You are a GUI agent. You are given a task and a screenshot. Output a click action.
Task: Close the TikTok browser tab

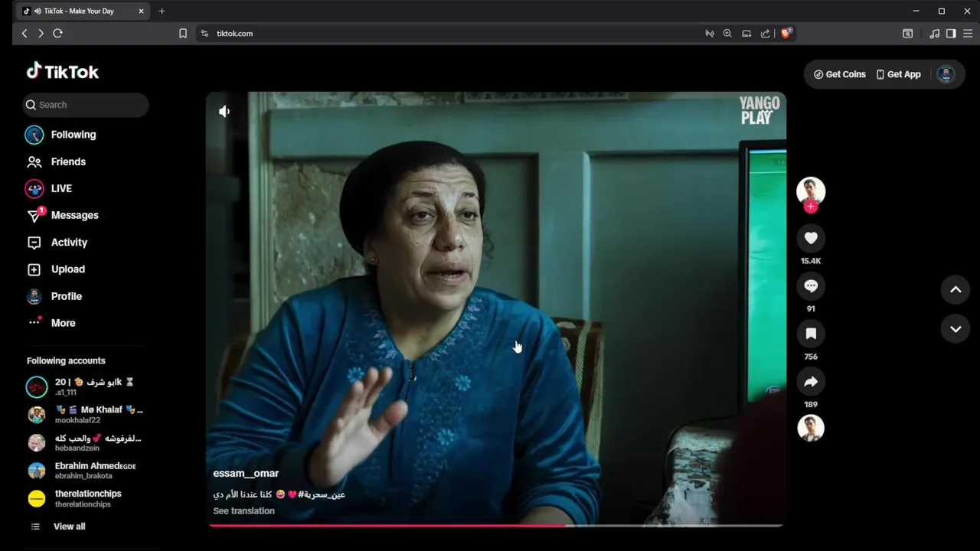141,11
